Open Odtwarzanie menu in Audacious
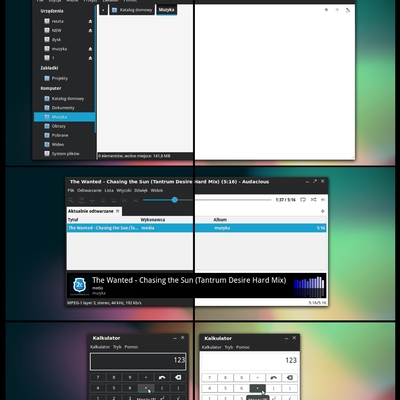400x400 pixels. pos(89,190)
